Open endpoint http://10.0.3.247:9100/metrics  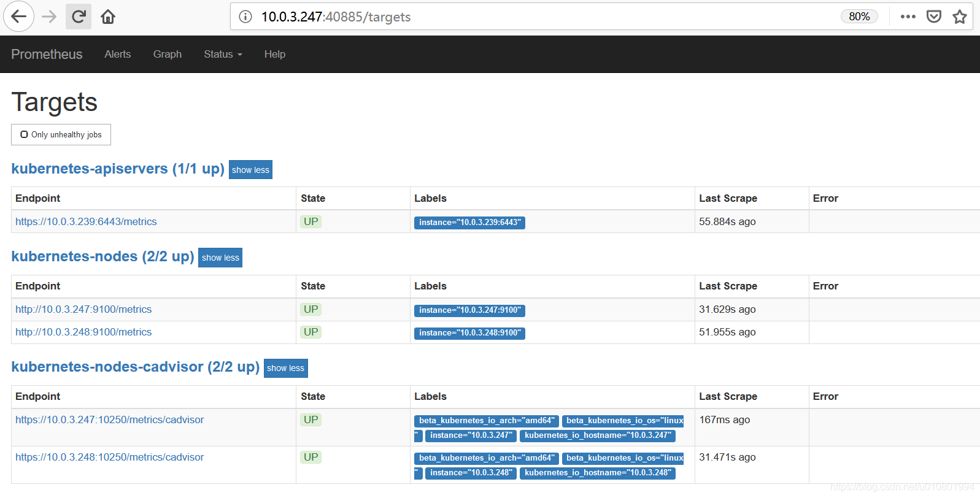(83, 309)
